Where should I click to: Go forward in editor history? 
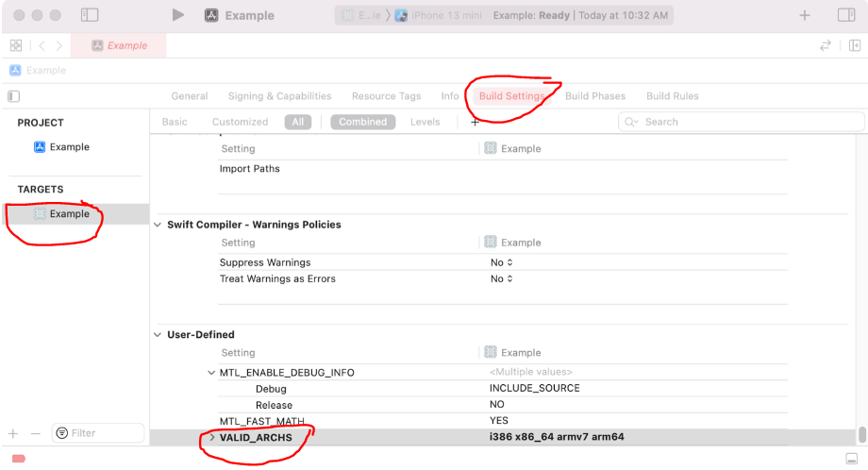pos(58,45)
